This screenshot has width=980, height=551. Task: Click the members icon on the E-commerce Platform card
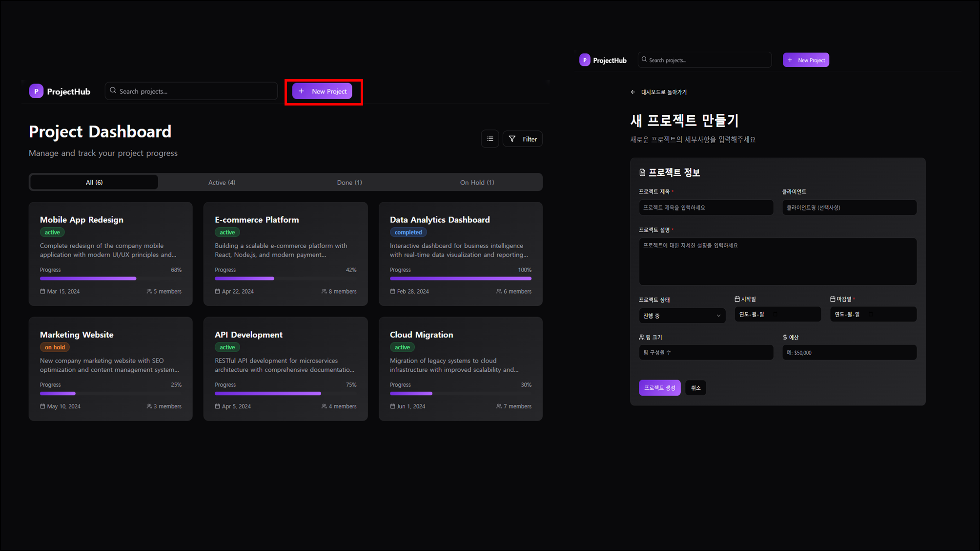(324, 292)
